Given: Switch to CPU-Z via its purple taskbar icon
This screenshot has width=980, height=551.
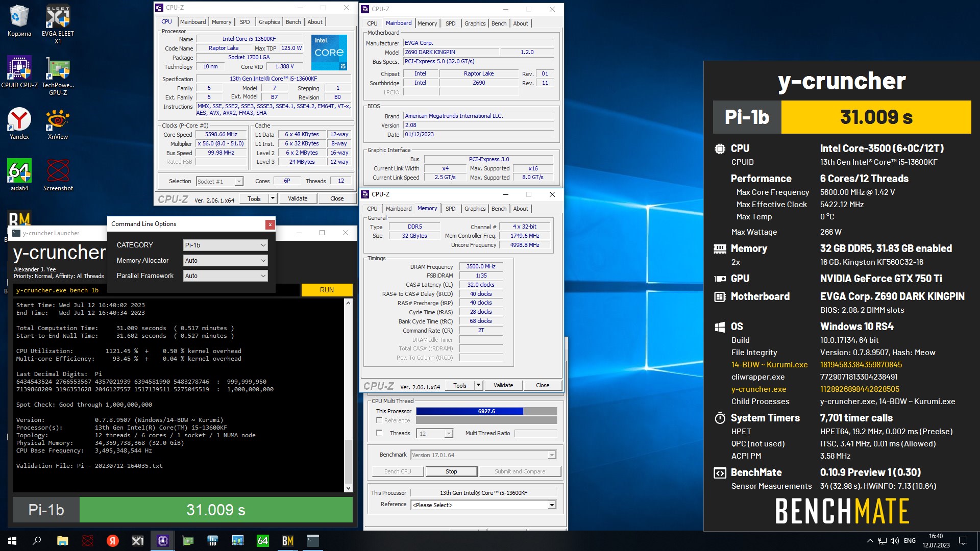Looking at the screenshot, I should pos(163,541).
